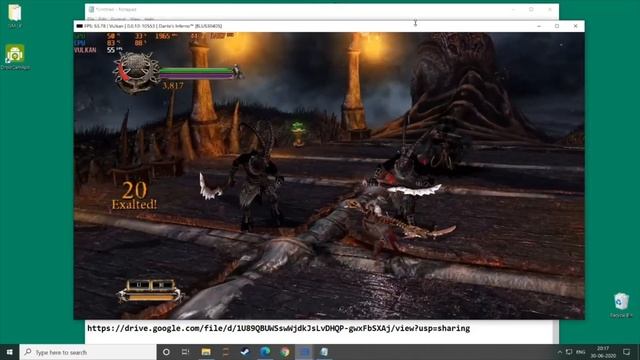Minimize the Dante's Inferno emulator window
Viewport: 640px width, 360px height.
click(539, 26)
